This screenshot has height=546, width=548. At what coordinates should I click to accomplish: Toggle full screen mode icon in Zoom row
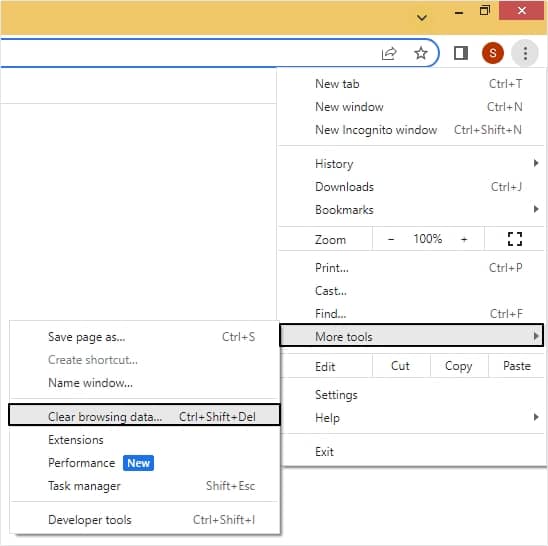coord(515,239)
